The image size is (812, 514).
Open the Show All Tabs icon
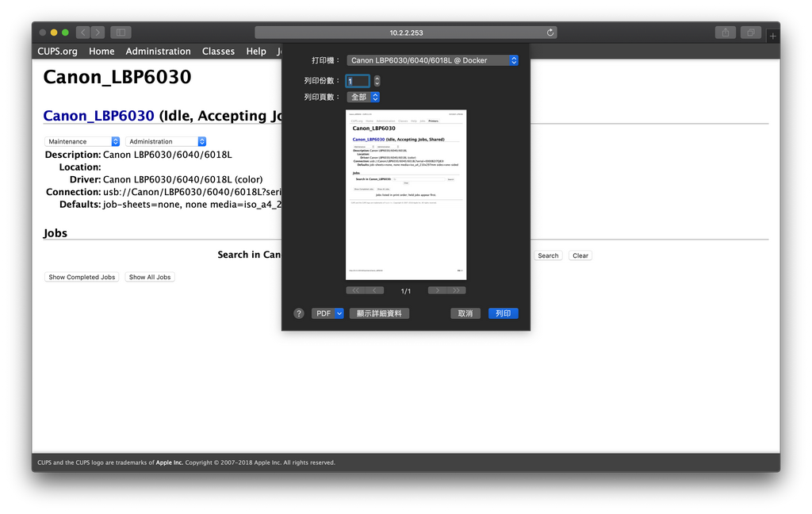[750, 33]
